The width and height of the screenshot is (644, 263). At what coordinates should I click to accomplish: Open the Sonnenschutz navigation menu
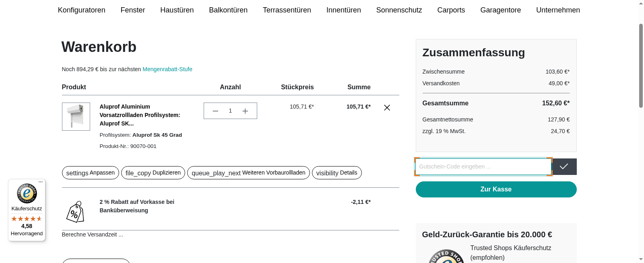coord(399,10)
